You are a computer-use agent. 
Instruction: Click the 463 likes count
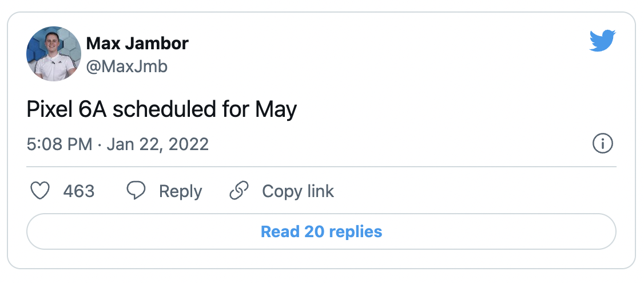[78, 191]
